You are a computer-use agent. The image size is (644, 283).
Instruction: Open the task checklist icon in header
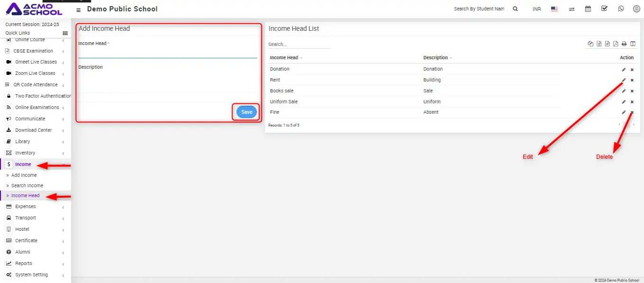tap(604, 9)
